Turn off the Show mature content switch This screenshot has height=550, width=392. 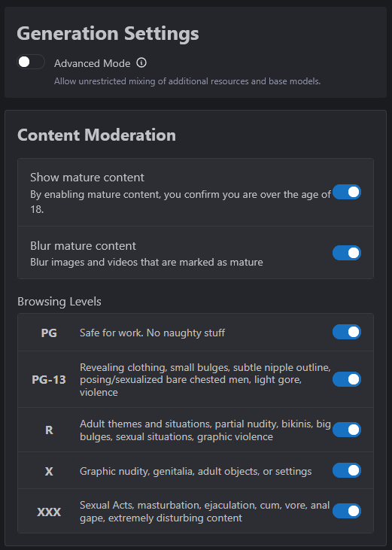point(346,192)
